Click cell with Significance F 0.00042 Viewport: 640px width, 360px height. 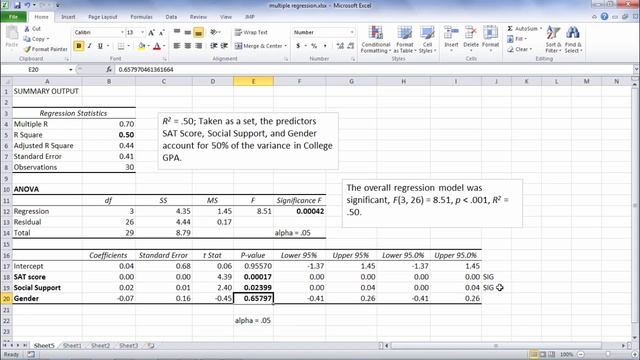300,211
